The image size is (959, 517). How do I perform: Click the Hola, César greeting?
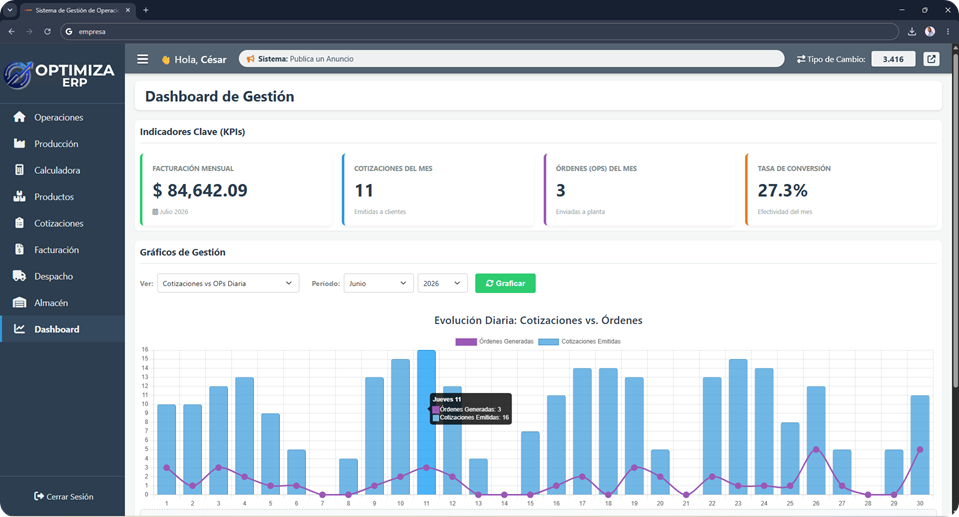click(194, 59)
